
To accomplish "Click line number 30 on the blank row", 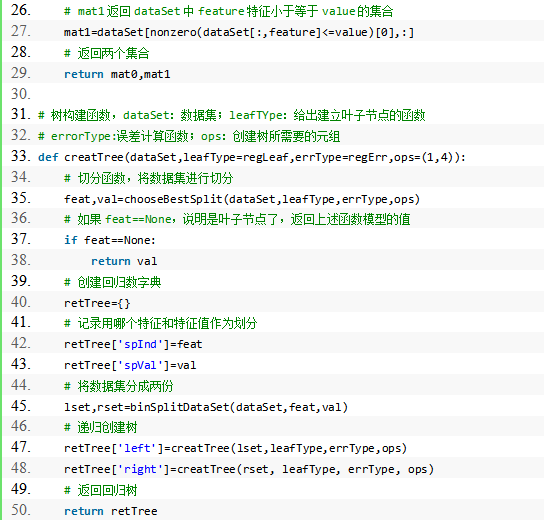I will 21,94.
